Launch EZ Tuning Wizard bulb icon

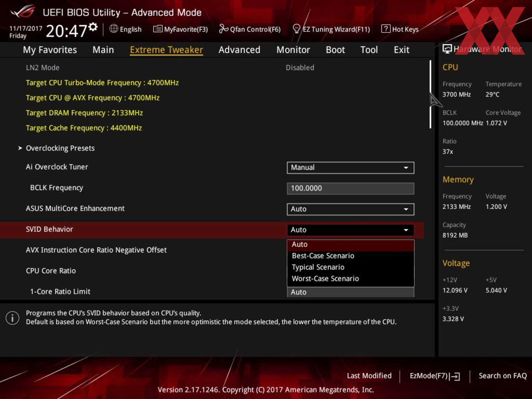point(297,29)
